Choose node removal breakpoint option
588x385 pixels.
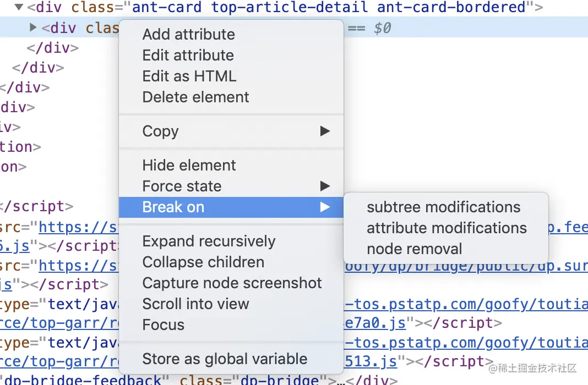pyautogui.click(x=446, y=249)
